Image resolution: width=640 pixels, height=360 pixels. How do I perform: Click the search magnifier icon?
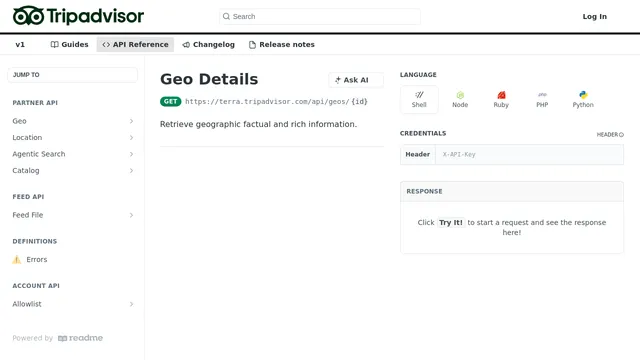tap(226, 16)
